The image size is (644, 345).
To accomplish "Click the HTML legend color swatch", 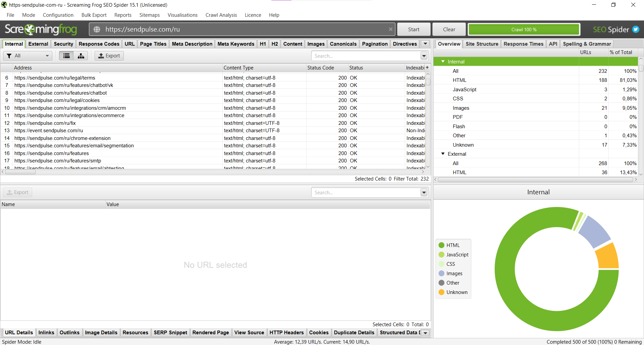I will 441,245.
